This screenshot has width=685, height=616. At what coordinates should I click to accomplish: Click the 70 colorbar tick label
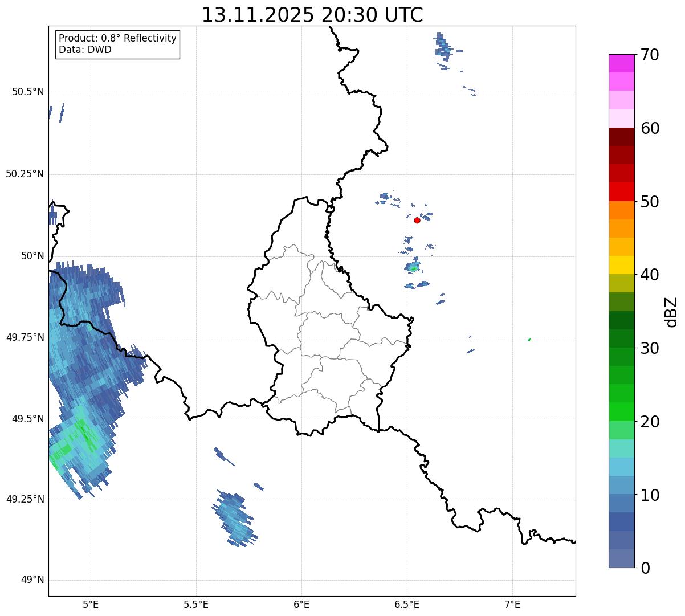[x=649, y=55]
